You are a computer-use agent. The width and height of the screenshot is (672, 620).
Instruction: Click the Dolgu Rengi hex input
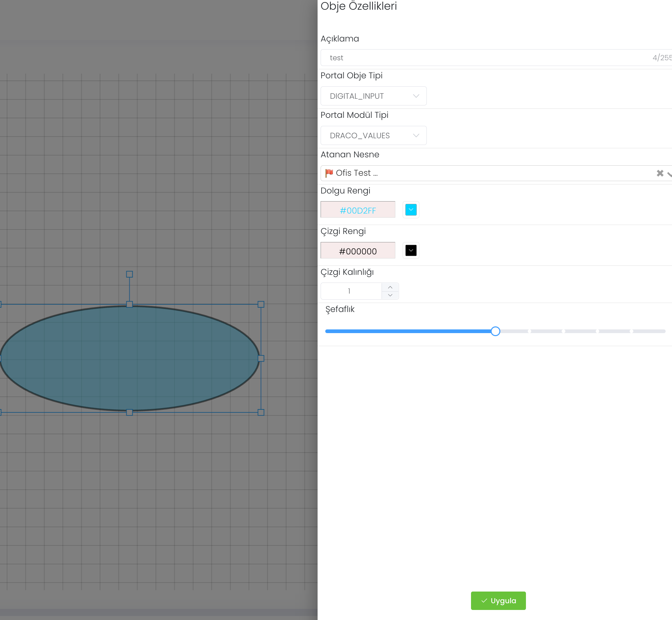click(357, 210)
